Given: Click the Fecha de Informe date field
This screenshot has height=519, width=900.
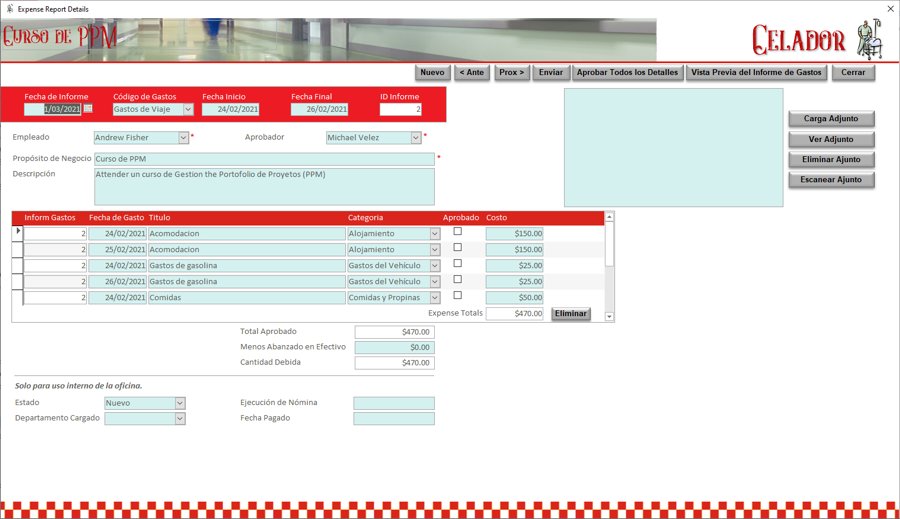Looking at the screenshot, I should pos(53,109).
